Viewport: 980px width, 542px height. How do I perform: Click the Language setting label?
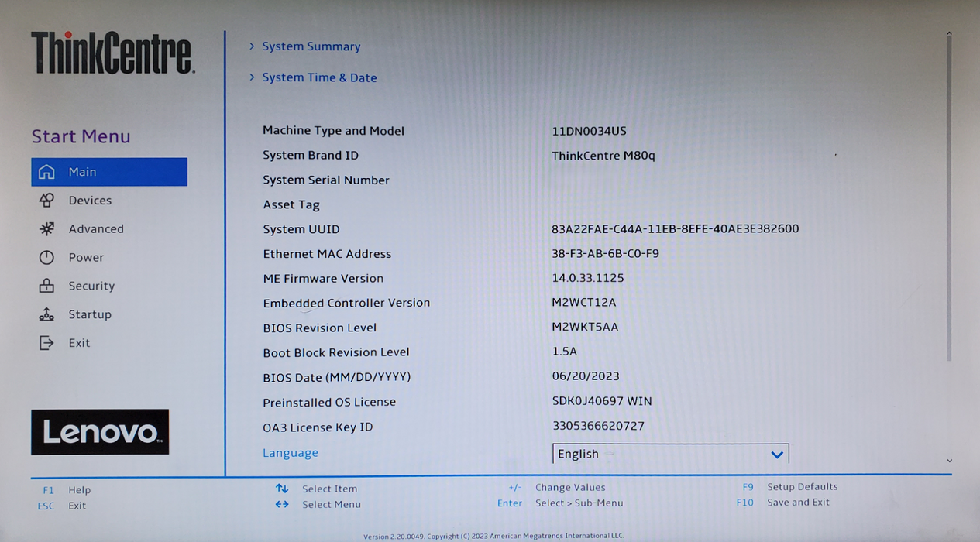[291, 453]
